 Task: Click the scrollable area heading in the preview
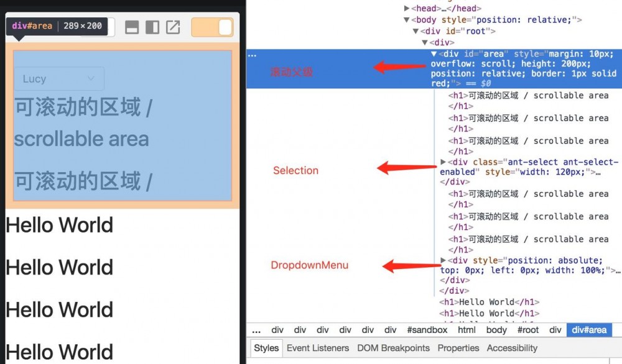click(83, 123)
